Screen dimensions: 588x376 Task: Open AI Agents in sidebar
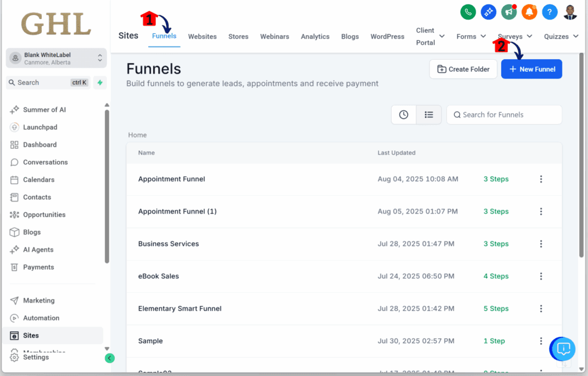click(38, 250)
